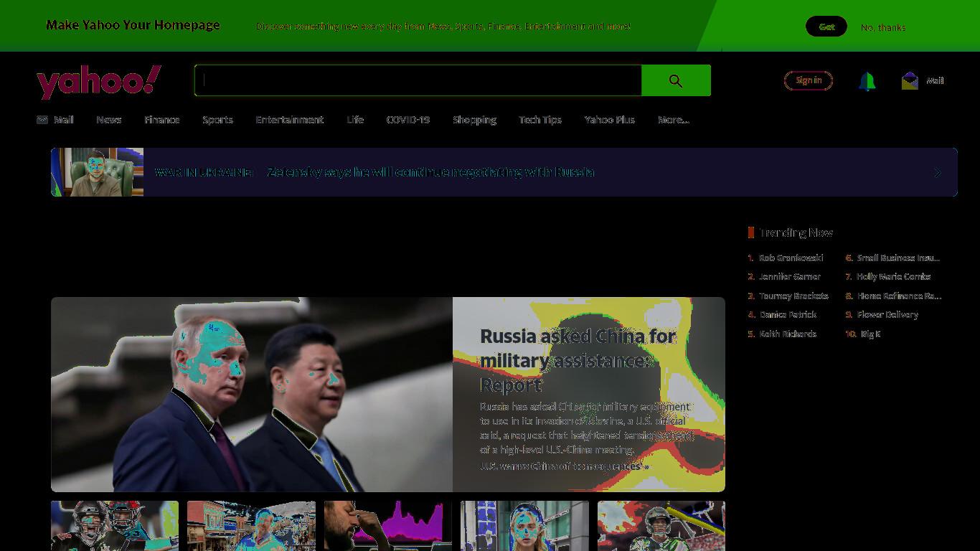This screenshot has height=551, width=980.
Task: Expand the More... navigation menu
Action: 674,120
